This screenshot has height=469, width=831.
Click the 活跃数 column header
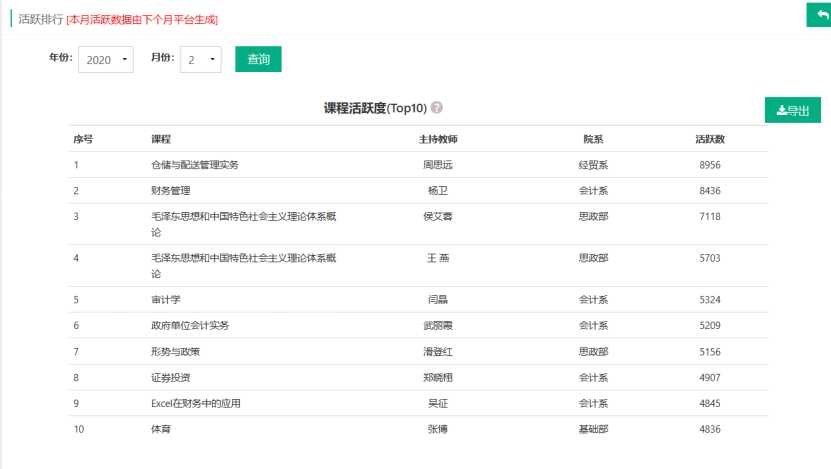click(710, 139)
